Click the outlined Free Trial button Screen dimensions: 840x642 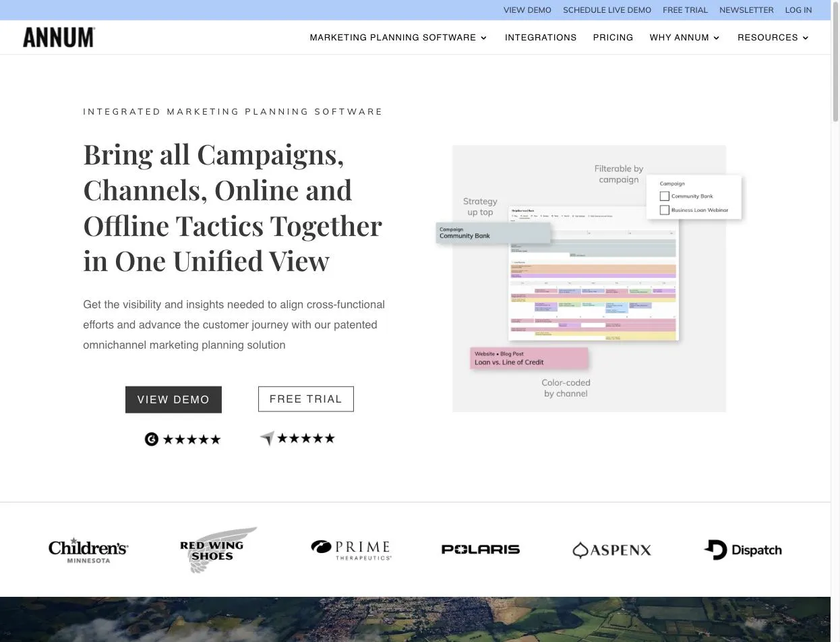coord(305,399)
